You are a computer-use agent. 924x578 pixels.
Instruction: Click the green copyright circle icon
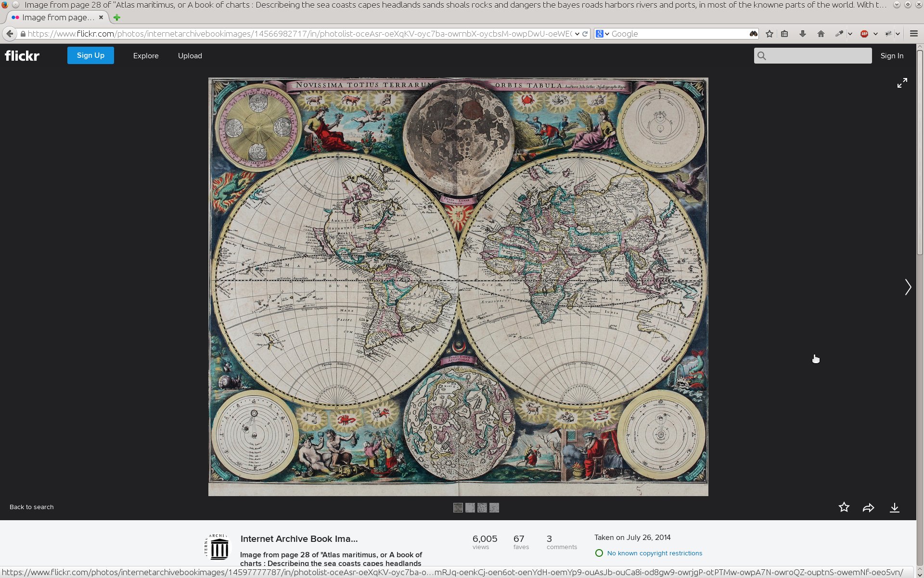click(599, 553)
